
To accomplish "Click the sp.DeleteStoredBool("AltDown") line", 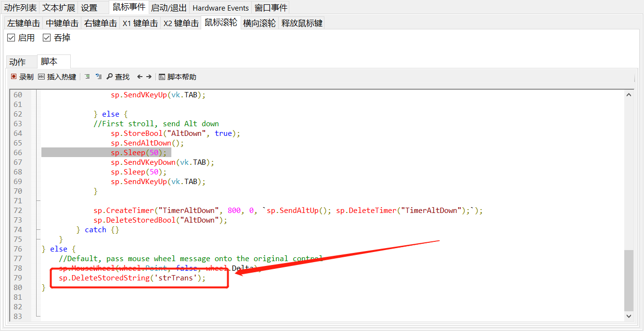I will coord(160,220).
